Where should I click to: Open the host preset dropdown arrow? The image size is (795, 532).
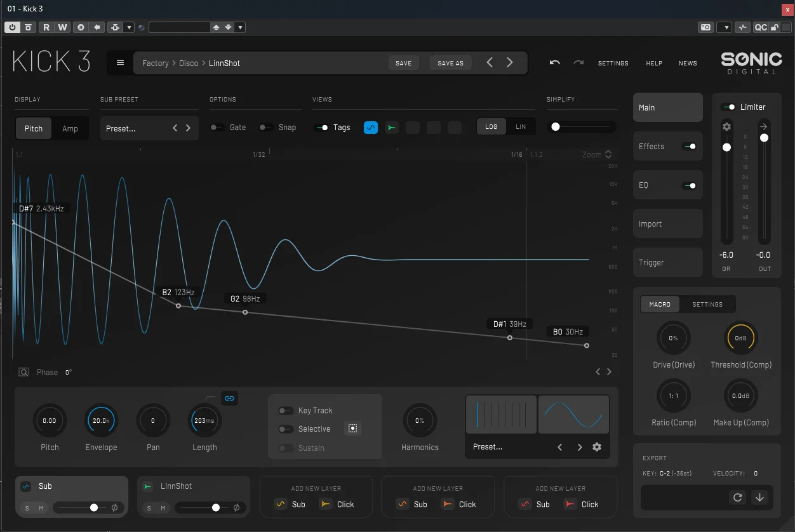(240, 27)
